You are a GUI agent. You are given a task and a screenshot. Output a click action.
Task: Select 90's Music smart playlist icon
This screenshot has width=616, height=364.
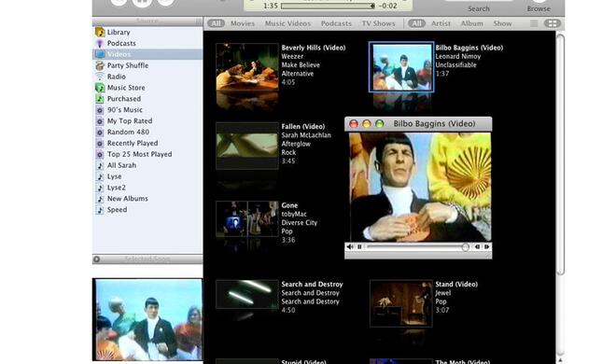click(x=100, y=110)
